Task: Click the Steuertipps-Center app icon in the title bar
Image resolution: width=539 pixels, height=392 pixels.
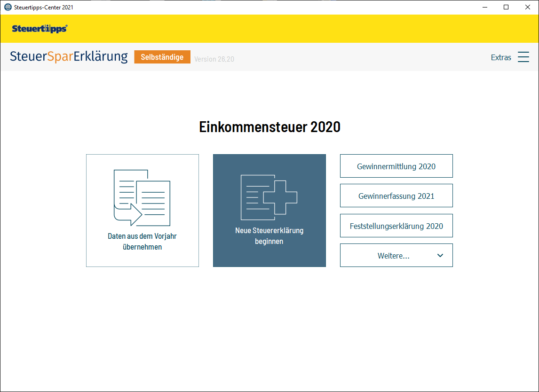Action: click(8, 7)
